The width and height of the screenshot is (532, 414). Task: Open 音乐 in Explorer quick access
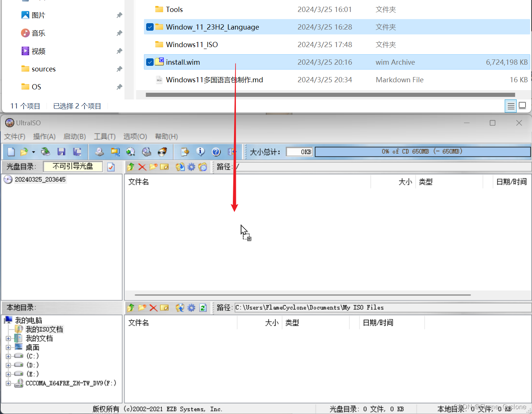point(38,33)
